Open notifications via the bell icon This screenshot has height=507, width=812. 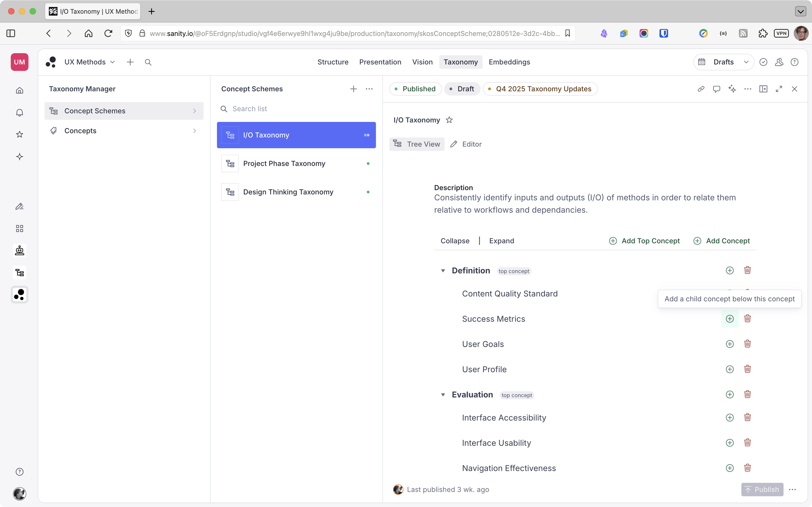click(x=19, y=112)
